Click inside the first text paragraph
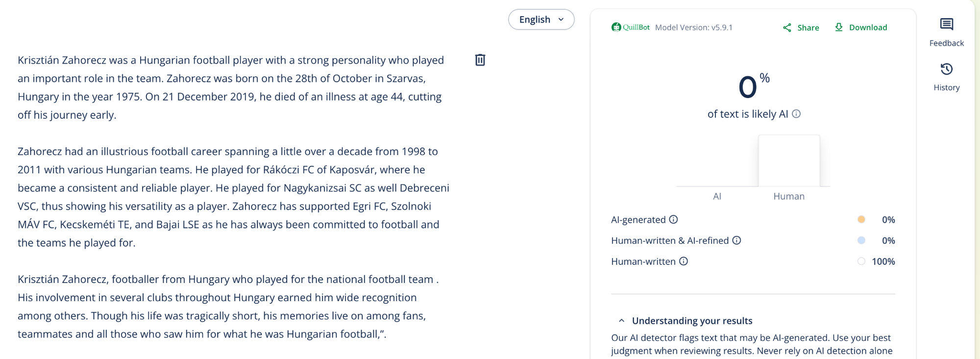The image size is (980, 359). point(230,87)
